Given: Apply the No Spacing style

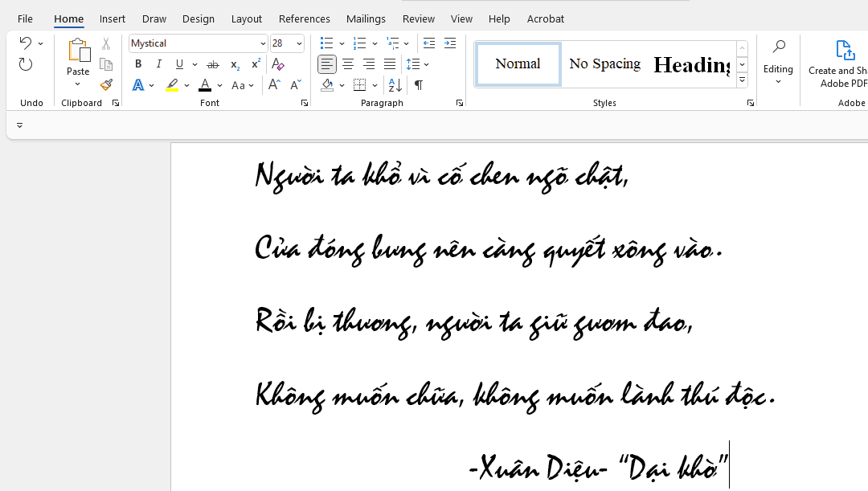Looking at the screenshot, I should pyautogui.click(x=604, y=64).
